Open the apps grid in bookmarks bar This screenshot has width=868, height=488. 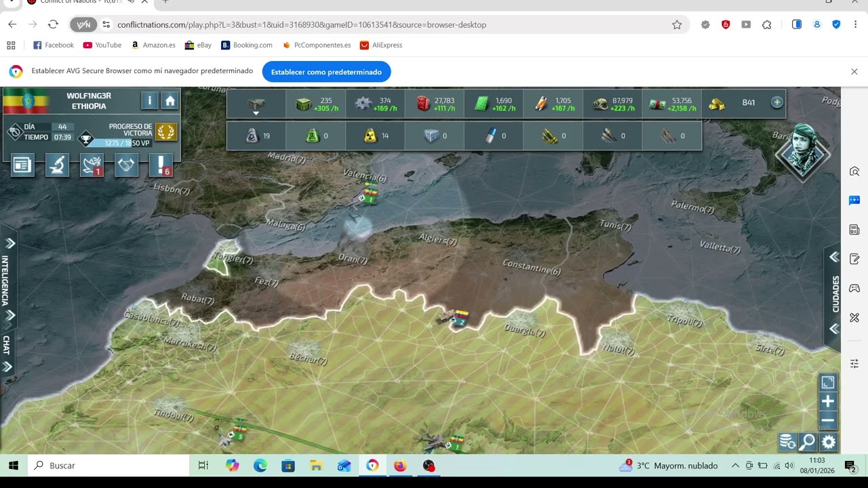11,45
